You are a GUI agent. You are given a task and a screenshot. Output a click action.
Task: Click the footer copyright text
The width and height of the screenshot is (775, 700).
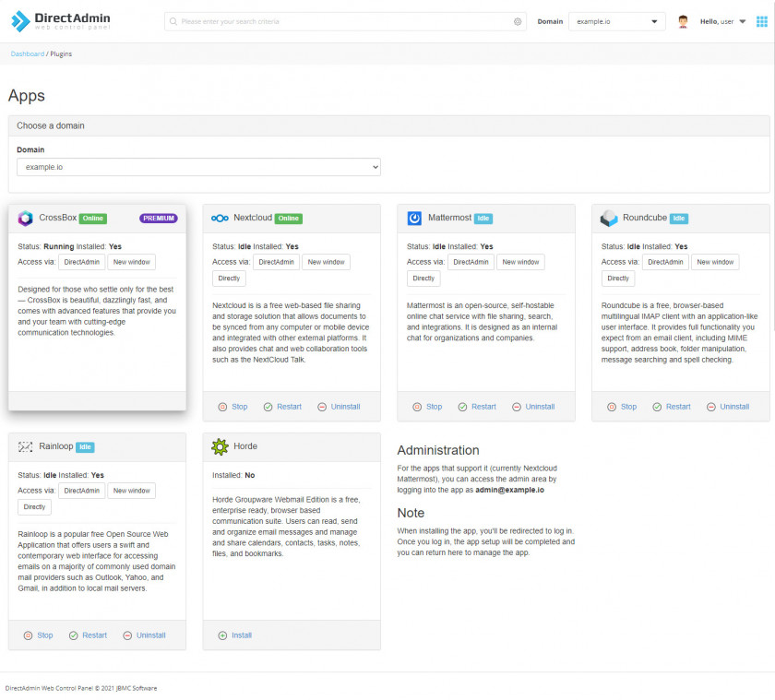[x=81, y=688]
